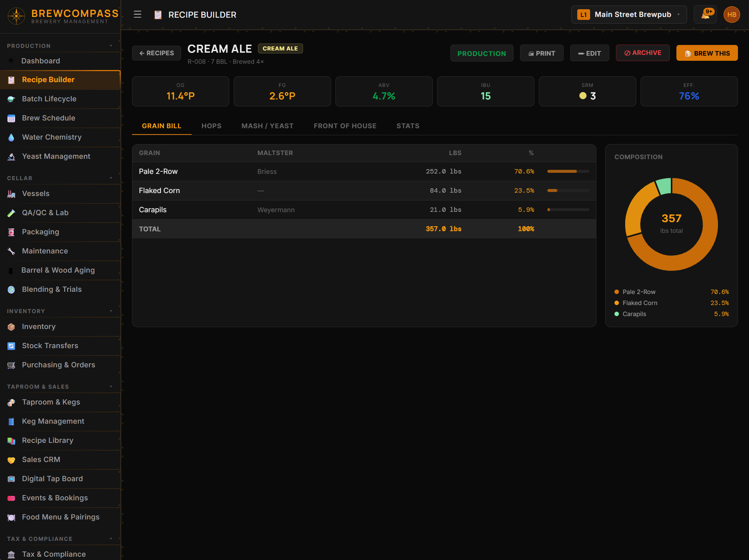Click the Brew Schedule calendar icon

11,118
